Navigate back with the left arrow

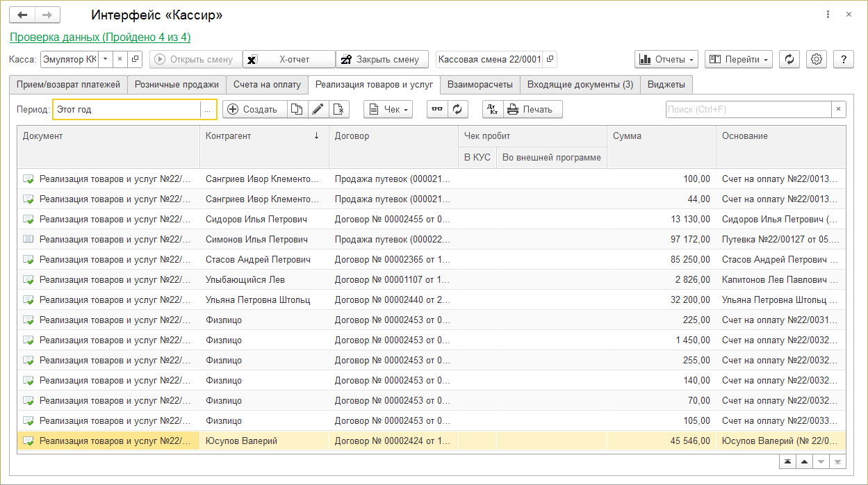pos(22,15)
